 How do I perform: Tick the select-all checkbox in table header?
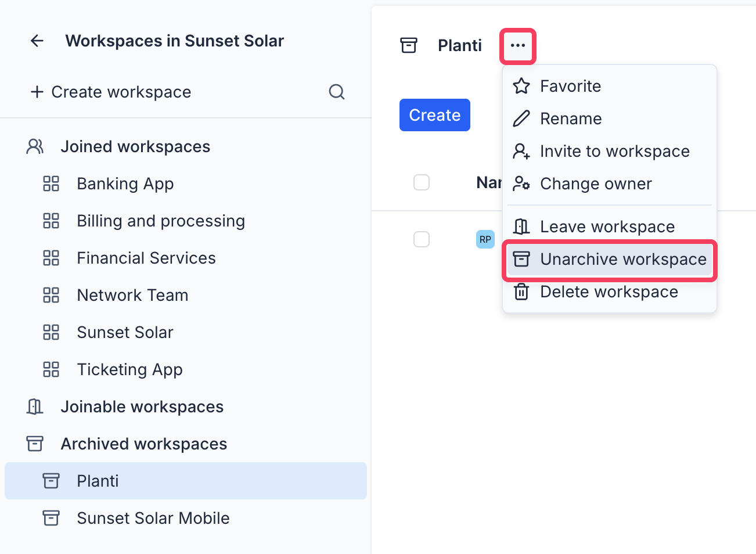[x=422, y=182]
